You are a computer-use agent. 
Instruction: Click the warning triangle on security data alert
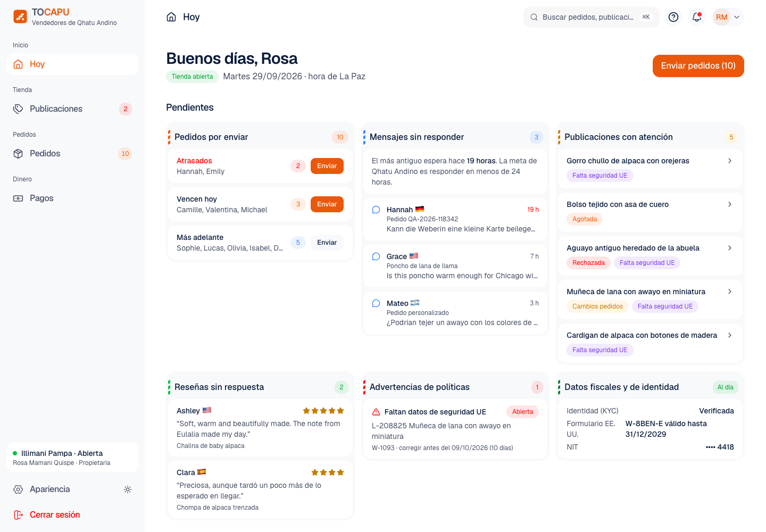[x=376, y=412]
